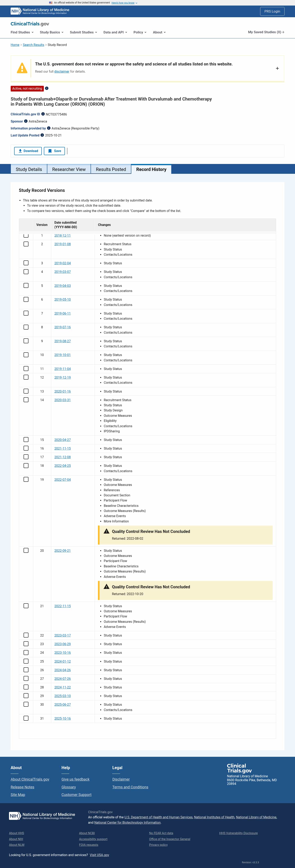
Task: Select the Record History tab
Action: [151, 169]
